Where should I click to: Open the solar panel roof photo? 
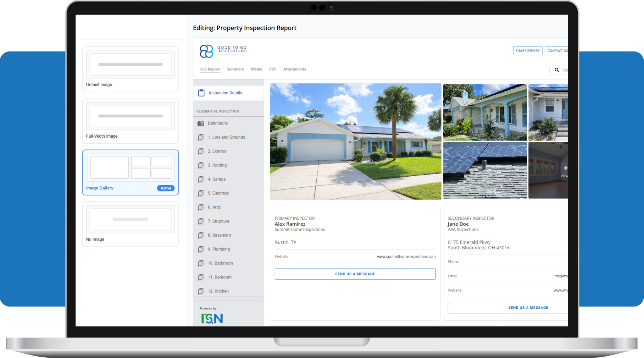pyautogui.click(x=485, y=170)
